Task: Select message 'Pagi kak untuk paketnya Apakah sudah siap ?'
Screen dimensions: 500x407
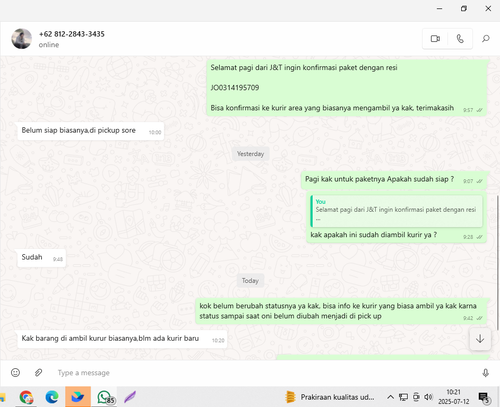Action: [394, 180]
